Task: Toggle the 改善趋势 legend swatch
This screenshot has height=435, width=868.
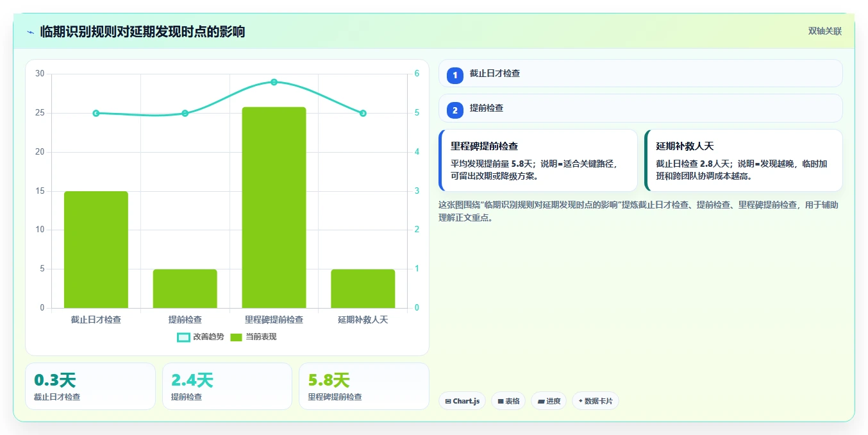Action: (x=183, y=337)
